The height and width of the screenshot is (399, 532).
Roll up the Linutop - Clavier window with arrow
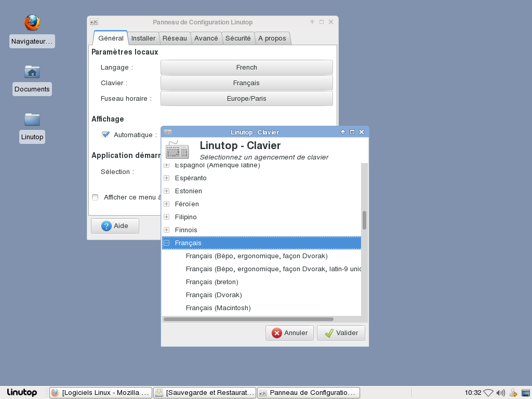coord(343,132)
